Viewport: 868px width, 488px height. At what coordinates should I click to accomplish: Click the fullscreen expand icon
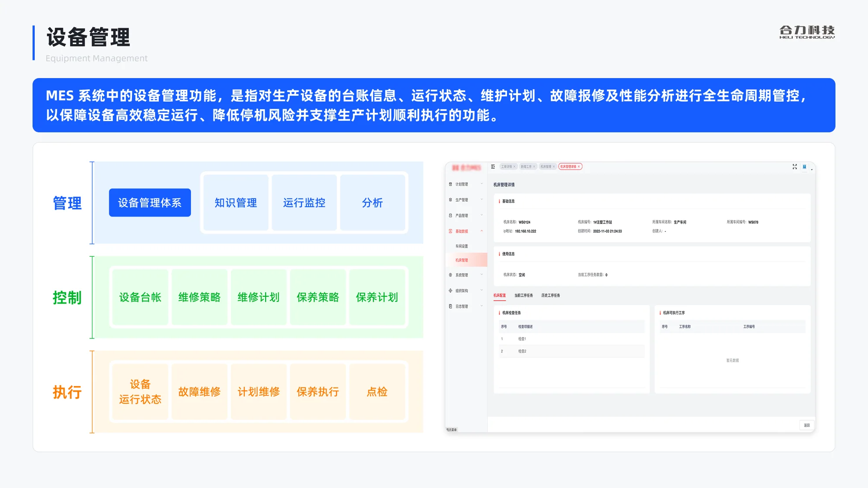(795, 167)
